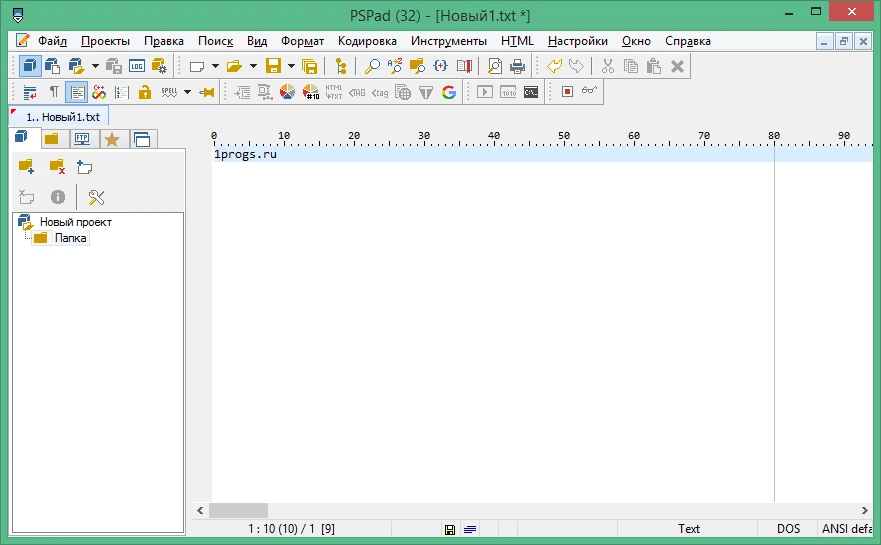Screen dimensions: 881x545
Task: Click the SPELL check icon
Action: click(x=169, y=92)
